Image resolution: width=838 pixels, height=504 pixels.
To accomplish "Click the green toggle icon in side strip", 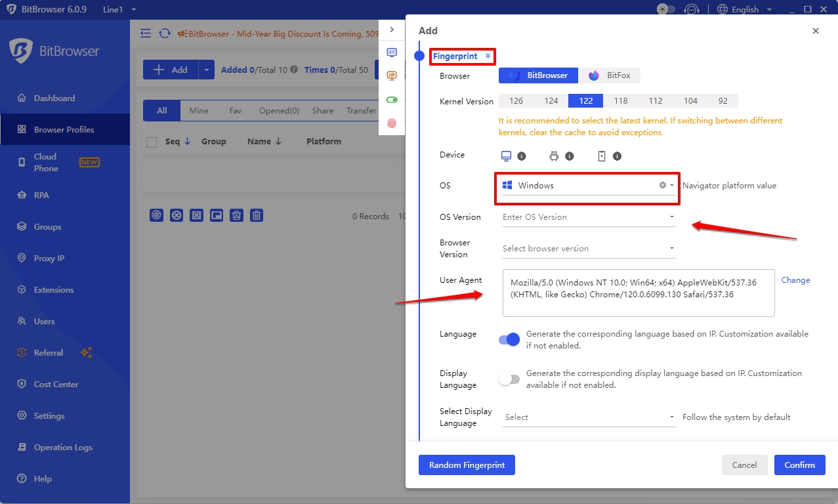I will pos(392,100).
